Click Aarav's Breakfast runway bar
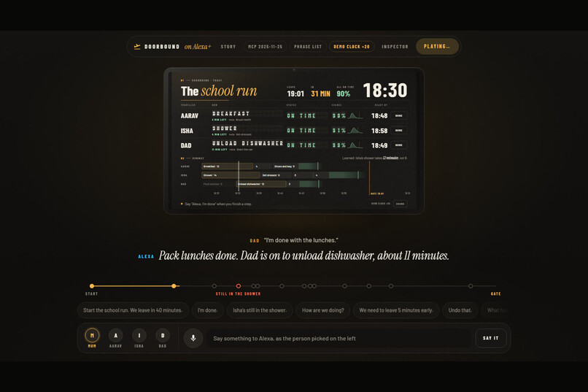Image resolution: width=588 pixels, height=392 pixels. [228, 166]
